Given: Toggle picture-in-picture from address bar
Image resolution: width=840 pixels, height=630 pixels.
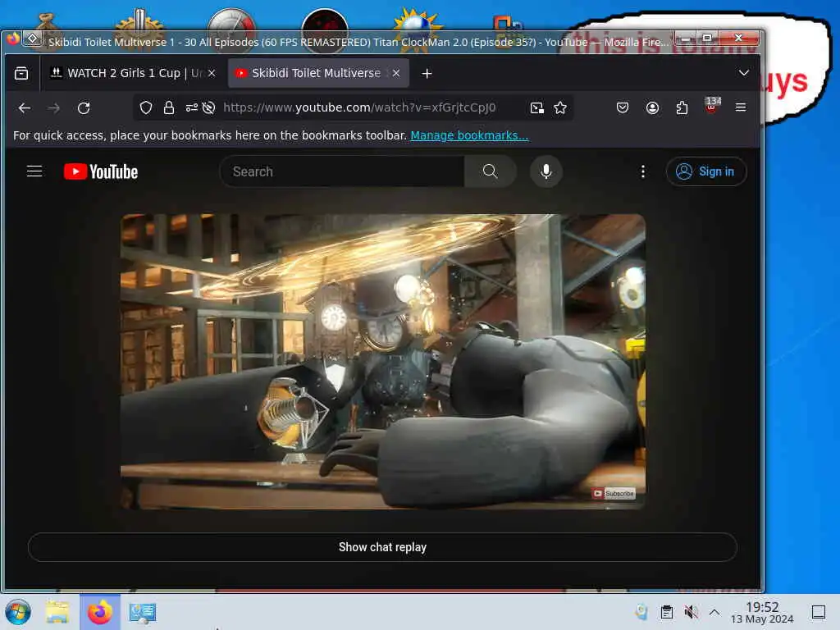Looking at the screenshot, I should tap(536, 107).
